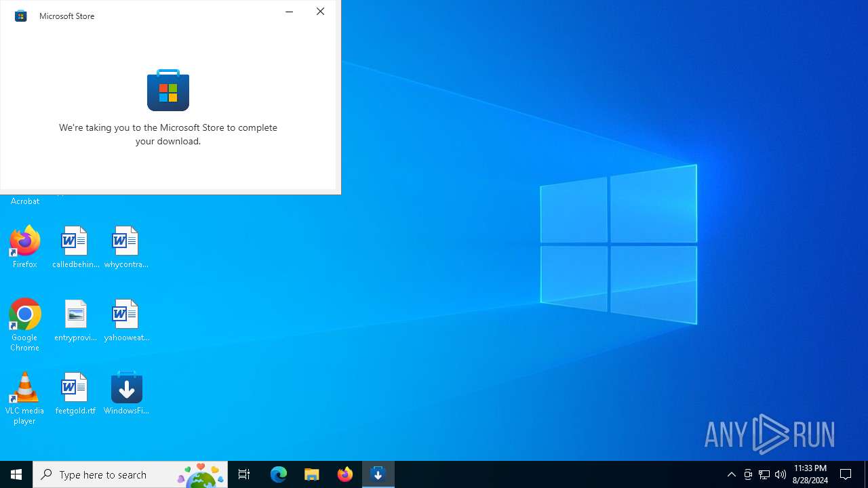Click the taskbar search box
This screenshot has width=868, height=488.
[130, 474]
